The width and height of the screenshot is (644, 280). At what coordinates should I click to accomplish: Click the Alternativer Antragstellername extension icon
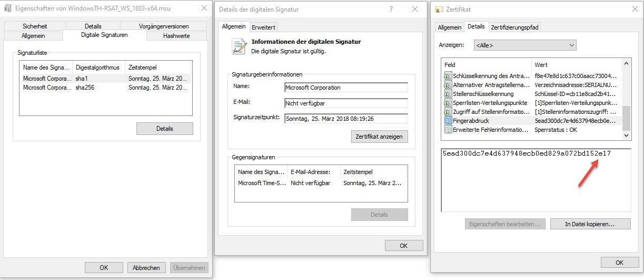point(448,85)
